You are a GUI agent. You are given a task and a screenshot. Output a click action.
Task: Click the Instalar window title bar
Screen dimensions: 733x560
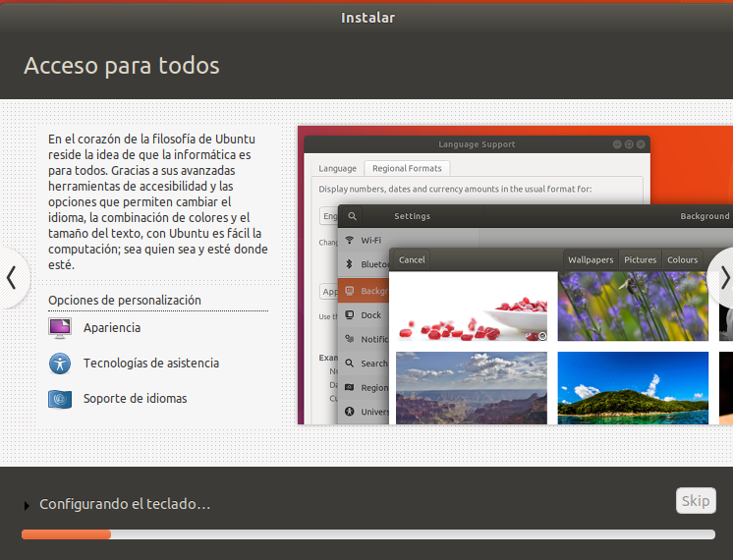(x=367, y=18)
